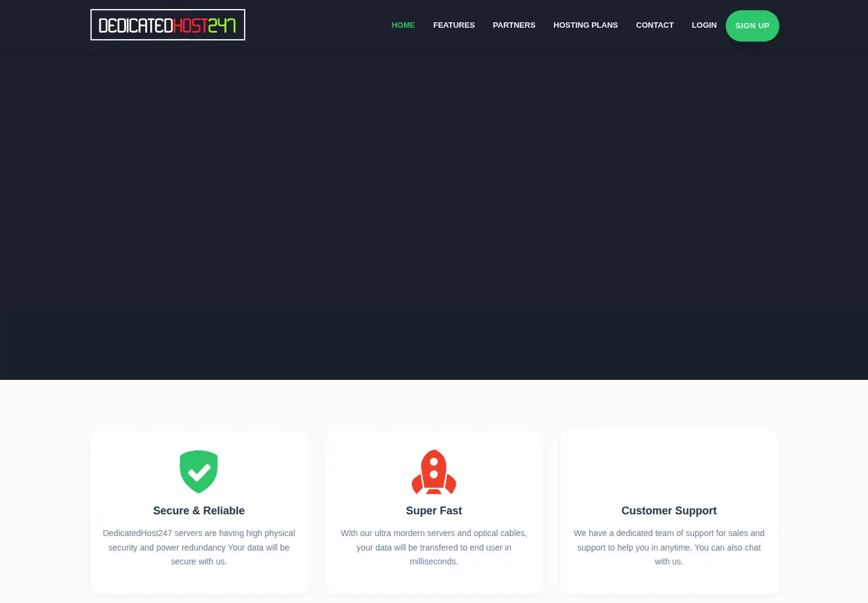
Task: Open the Contact page link
Action: coord(655,25)
